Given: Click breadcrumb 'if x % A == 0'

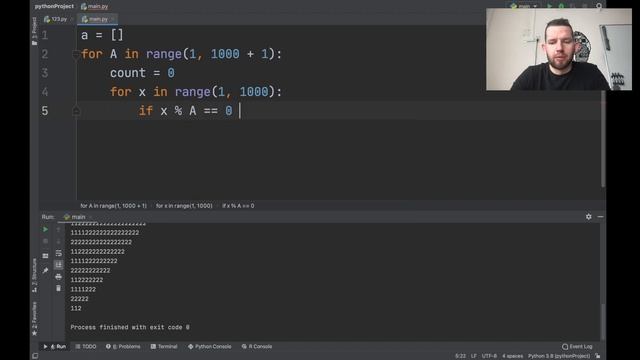Looking at the screenshot, I should click(238, 206).
